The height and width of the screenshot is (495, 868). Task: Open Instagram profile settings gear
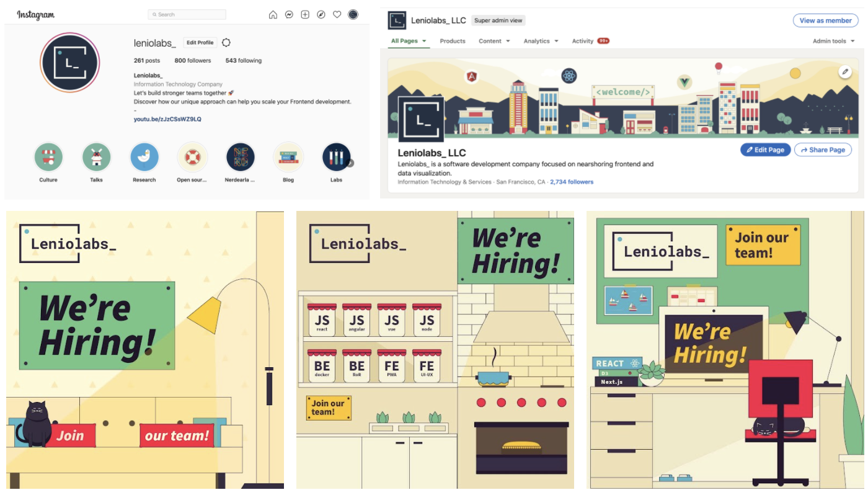[x=226, y=42]
